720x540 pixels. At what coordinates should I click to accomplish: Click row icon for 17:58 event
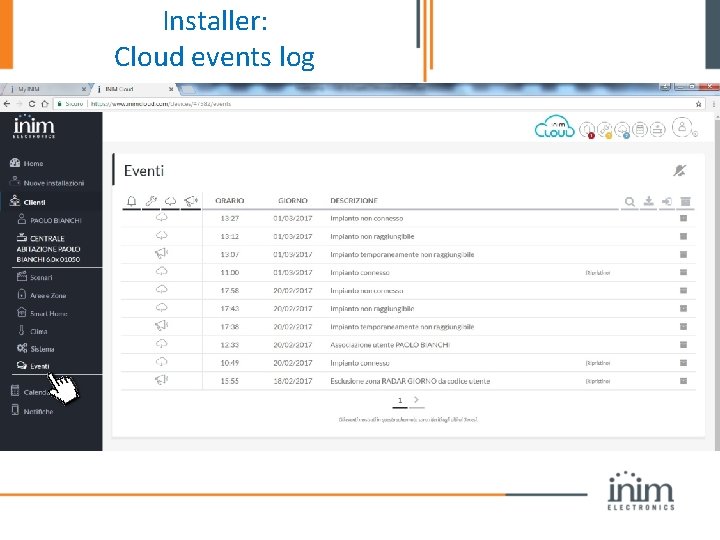[x=683, y=290]
